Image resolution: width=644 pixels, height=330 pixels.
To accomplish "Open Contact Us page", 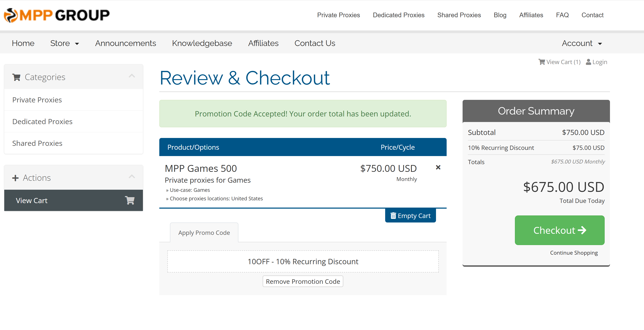I will point(315,43).
